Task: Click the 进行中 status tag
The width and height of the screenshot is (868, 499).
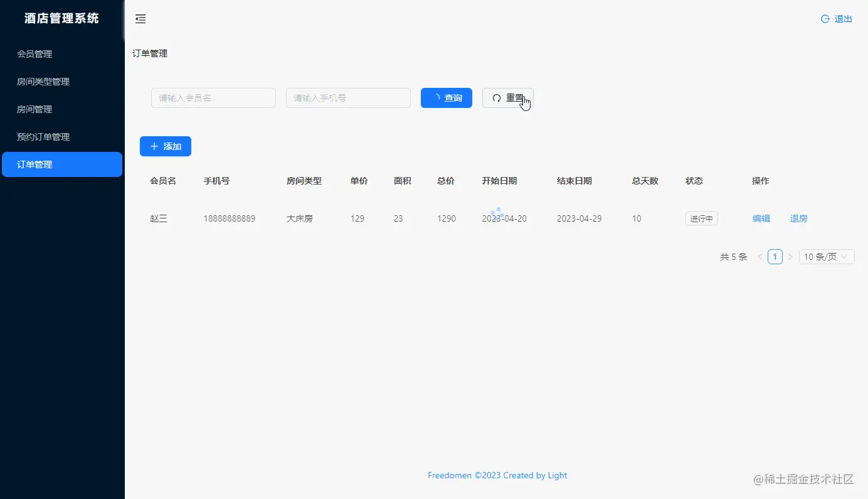Action: point(702,218)
